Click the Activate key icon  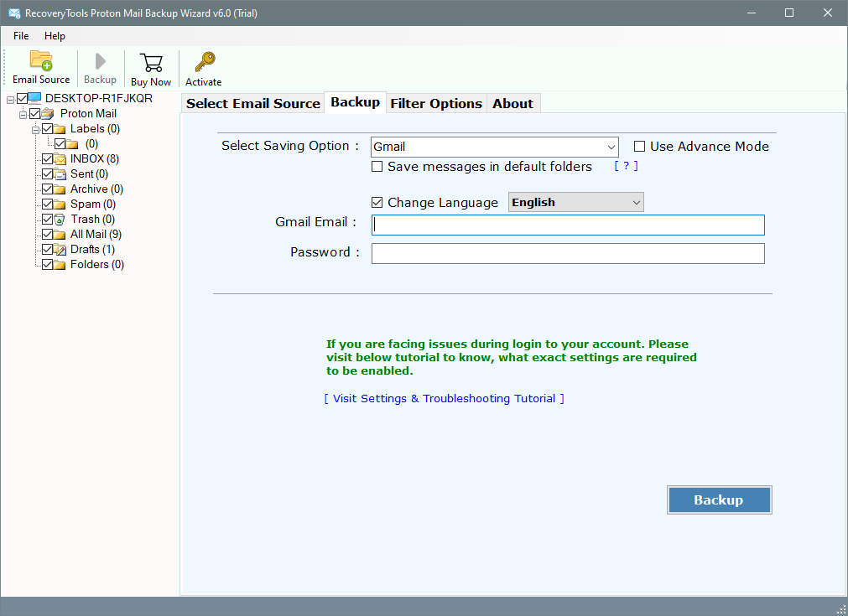205,62
